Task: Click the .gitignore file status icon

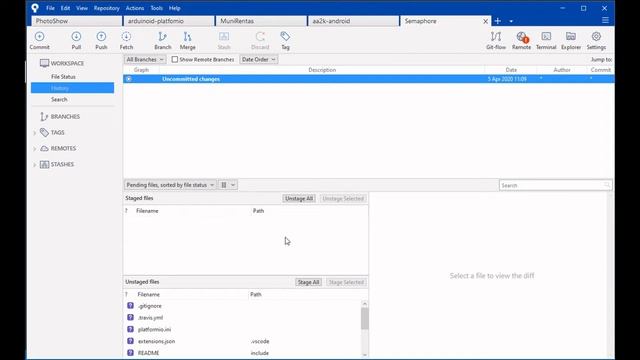Action: pyautogui.click(x=130, y=305)
